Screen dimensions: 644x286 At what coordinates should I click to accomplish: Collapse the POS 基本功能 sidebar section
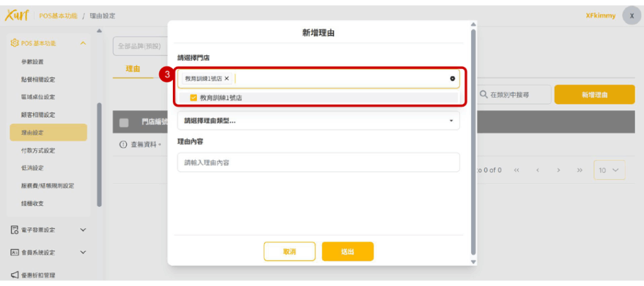[x=83, y=43]
